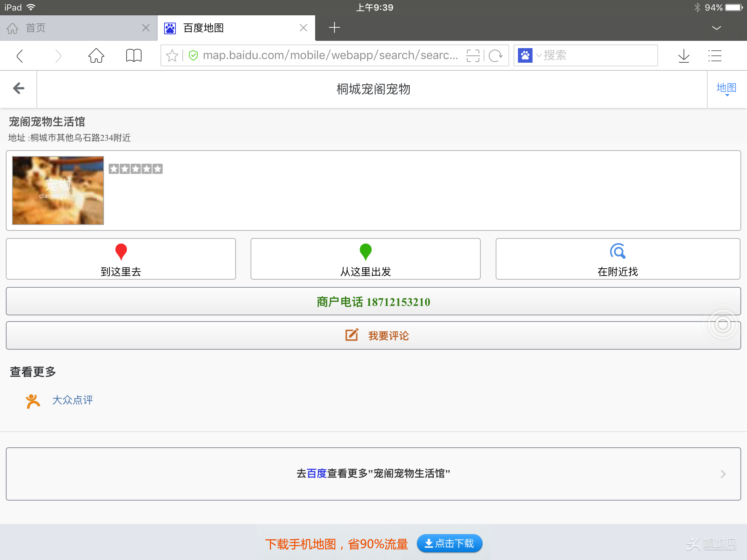Tap the Wi-Fi icon in status bar

point(31,7)
